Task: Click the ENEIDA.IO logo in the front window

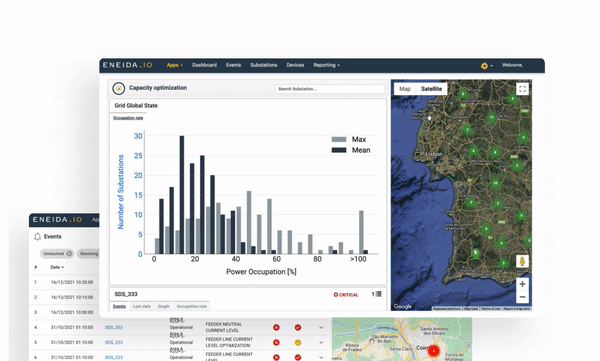Action: tap(127, 65)
